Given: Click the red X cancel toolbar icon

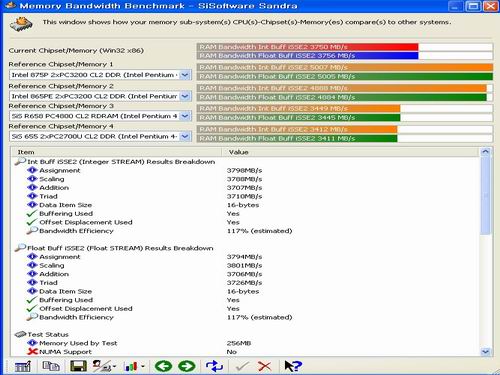Looking at the screenshot, I should 265,367.
